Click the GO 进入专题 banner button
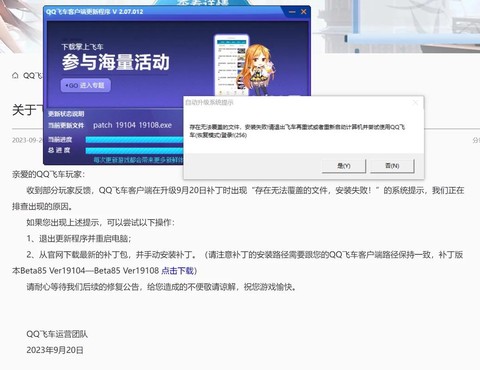 coord(86,85)
